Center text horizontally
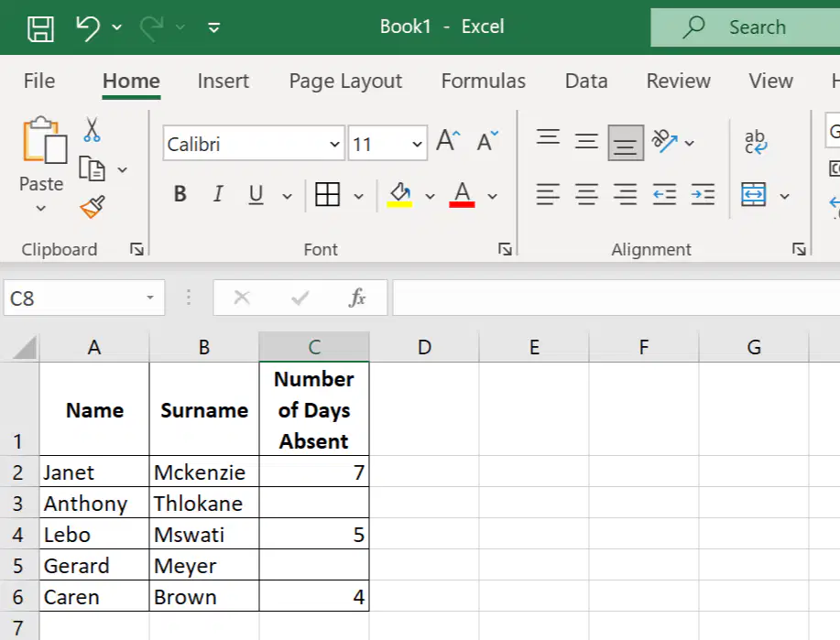 tap(586, 194)
